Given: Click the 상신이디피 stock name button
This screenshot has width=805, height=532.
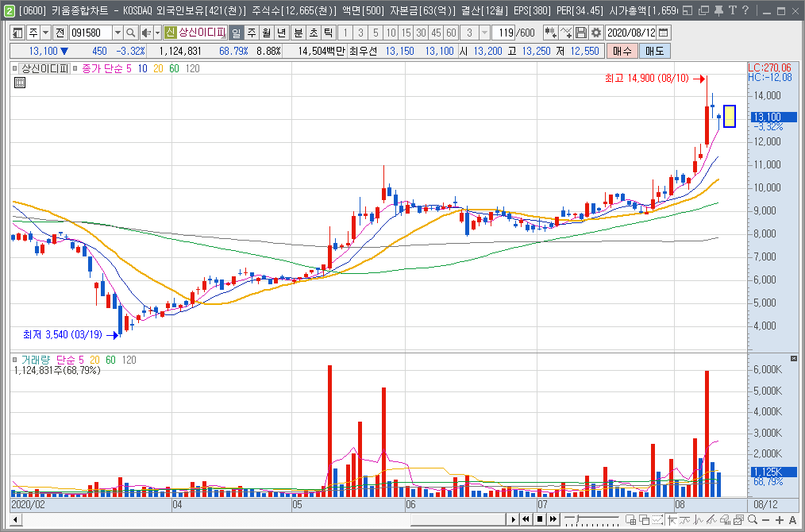Looking at the screenshot, I should coord(202,33).
